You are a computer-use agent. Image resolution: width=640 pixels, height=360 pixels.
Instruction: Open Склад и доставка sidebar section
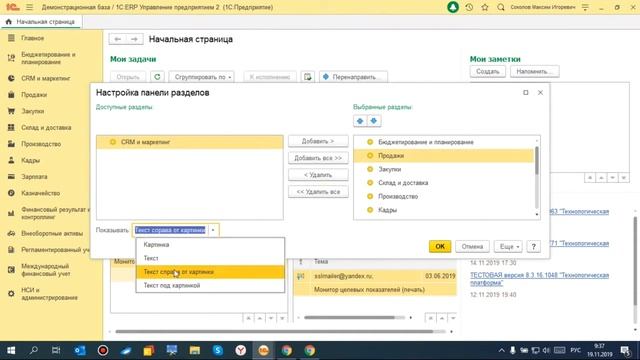46,127
